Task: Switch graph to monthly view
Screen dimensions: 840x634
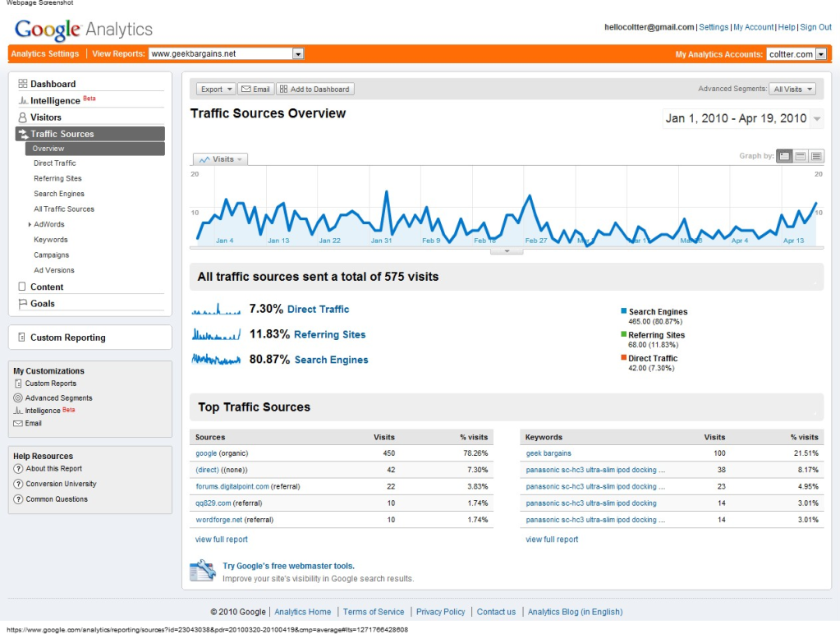Action: coord(816,156)
